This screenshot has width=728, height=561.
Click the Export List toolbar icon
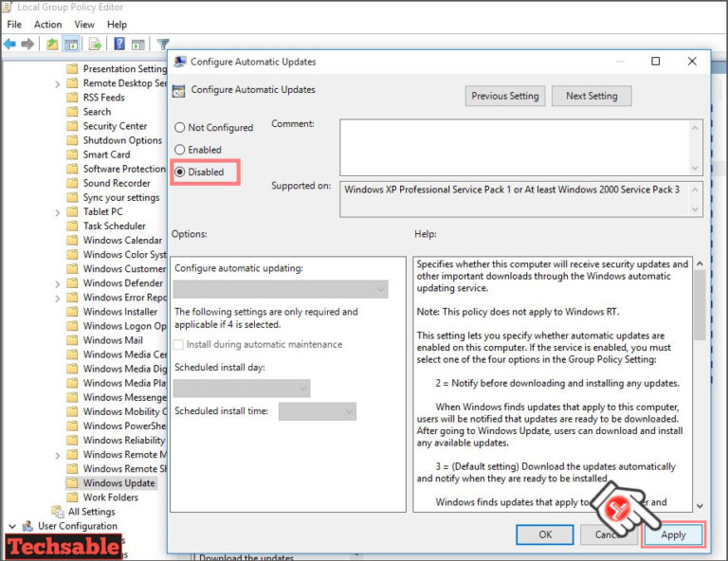point(95,44)
